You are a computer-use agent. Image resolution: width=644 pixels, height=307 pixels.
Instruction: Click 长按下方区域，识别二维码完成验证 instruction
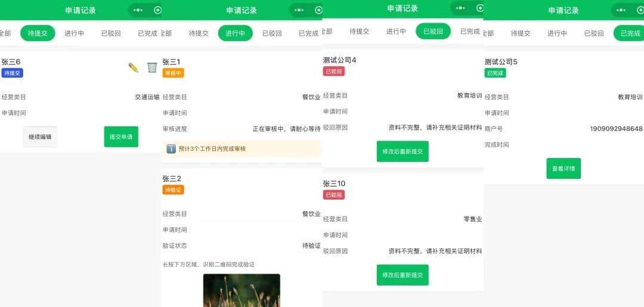pos(209,265)
